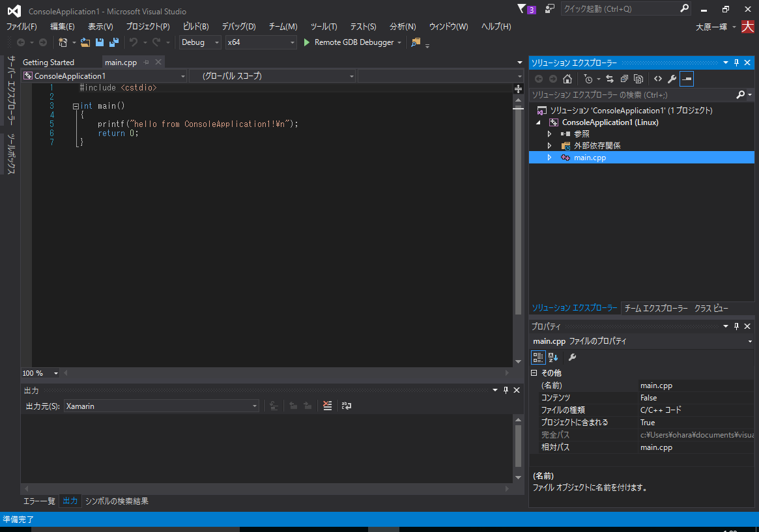The width and height of the screenshot is (759, 532).
Task: Click the New Project toolbar icon
Action: tap(63, 42)
